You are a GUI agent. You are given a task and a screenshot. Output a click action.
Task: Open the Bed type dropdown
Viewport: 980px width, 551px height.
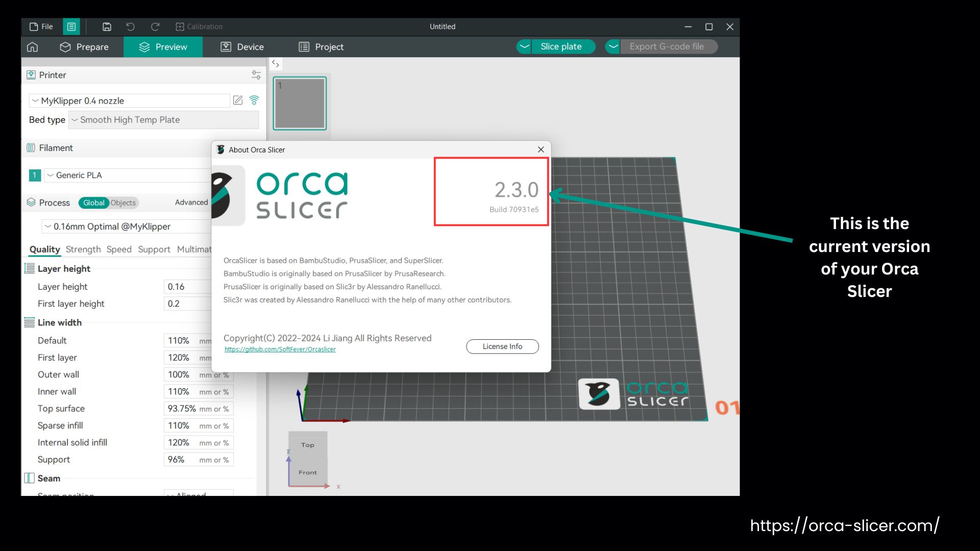164,120
